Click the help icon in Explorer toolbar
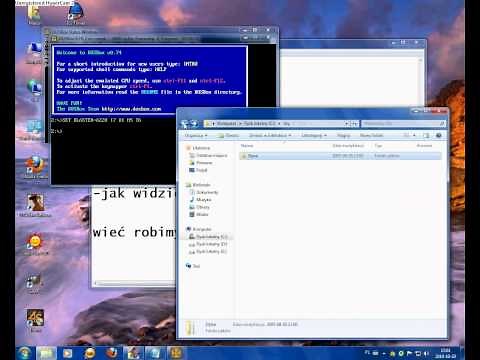The image size is (480, 360). (x=439, y=135)
